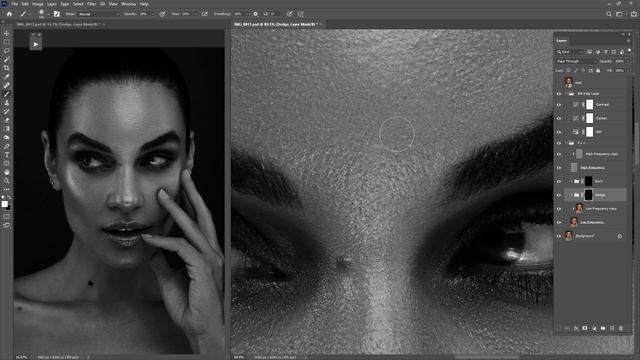Open the layer Opacity dropdown in Layers panel
The height and width of the screenshot is (360, 640).
pos(628,61)
